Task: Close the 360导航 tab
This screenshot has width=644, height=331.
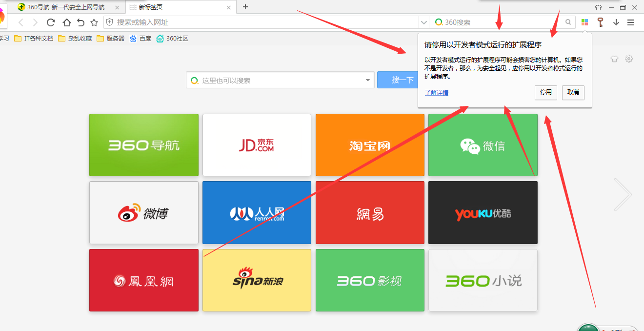Action: tap(117, 7)
